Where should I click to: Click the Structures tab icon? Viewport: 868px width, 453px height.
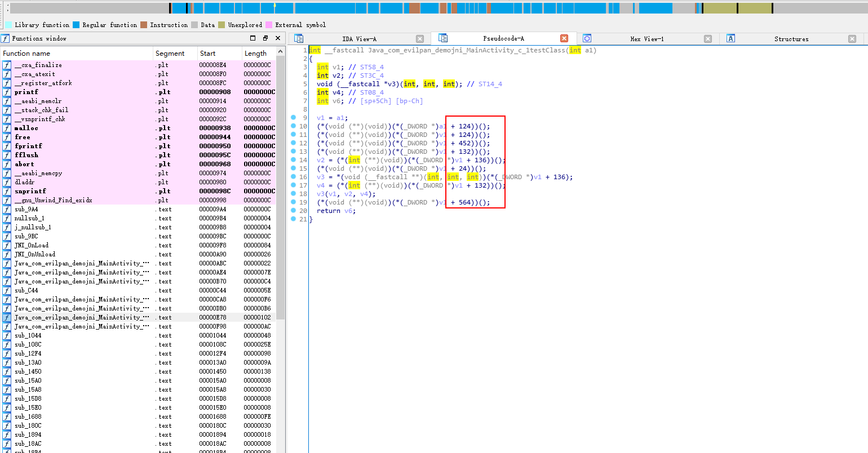pyautogui.click(x=730, y=38)
